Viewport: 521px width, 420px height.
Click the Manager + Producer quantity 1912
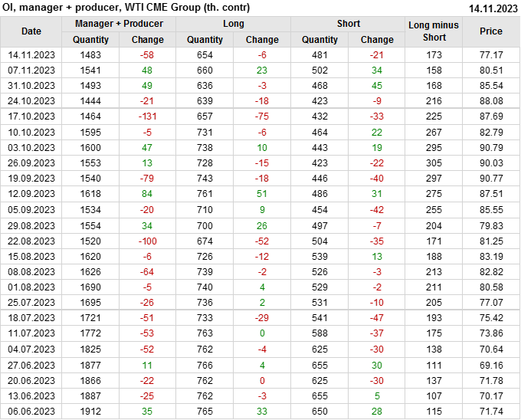[x=90, y=412]
